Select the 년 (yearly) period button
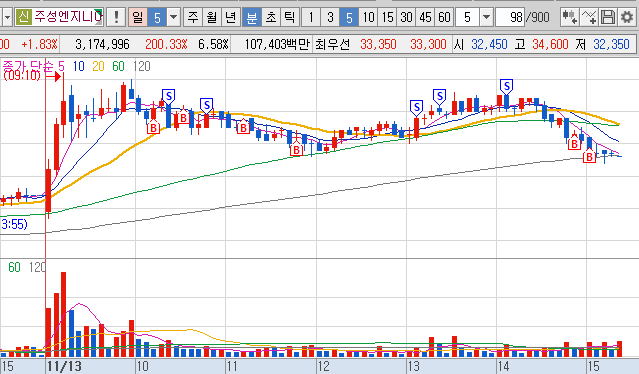This screenshot has height=374, width=639. pyautogui.click(x=231, y=18)
